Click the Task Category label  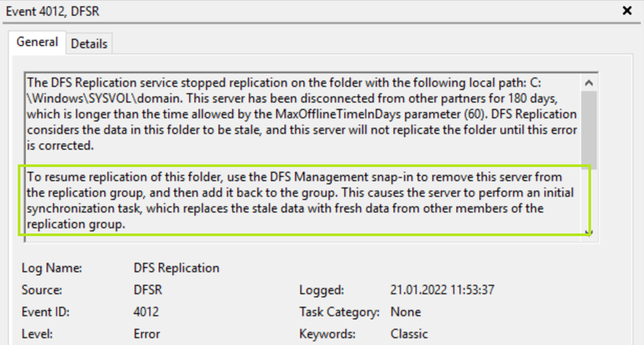[340, 312]
